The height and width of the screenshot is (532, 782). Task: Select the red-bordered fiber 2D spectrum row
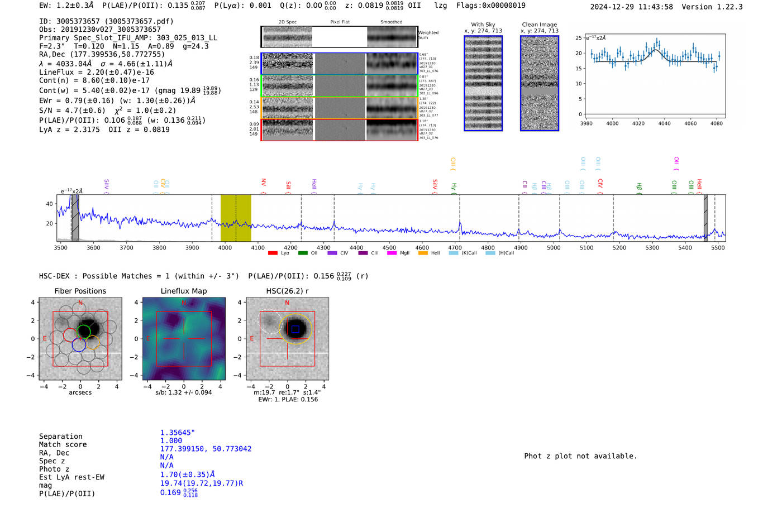340,130
